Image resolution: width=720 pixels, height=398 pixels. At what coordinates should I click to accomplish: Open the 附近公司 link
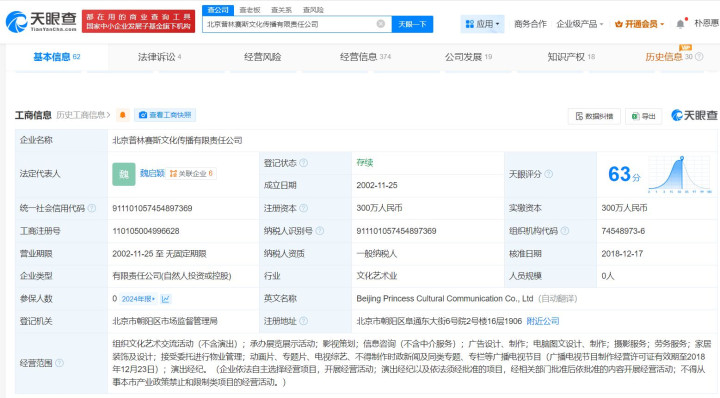click(543, 321)
